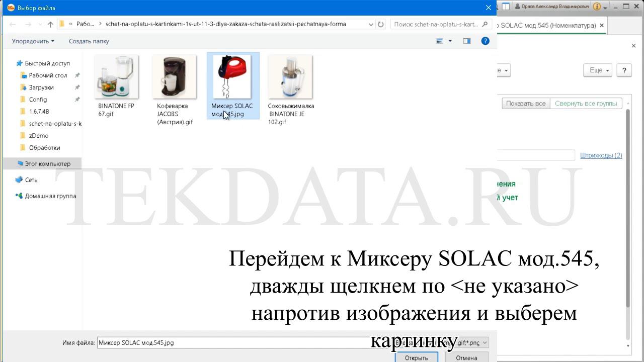Select BINATONE FP 67.gif thumbnail
The width and height of the screenshot is (644, 362).
tap(116, 77)
